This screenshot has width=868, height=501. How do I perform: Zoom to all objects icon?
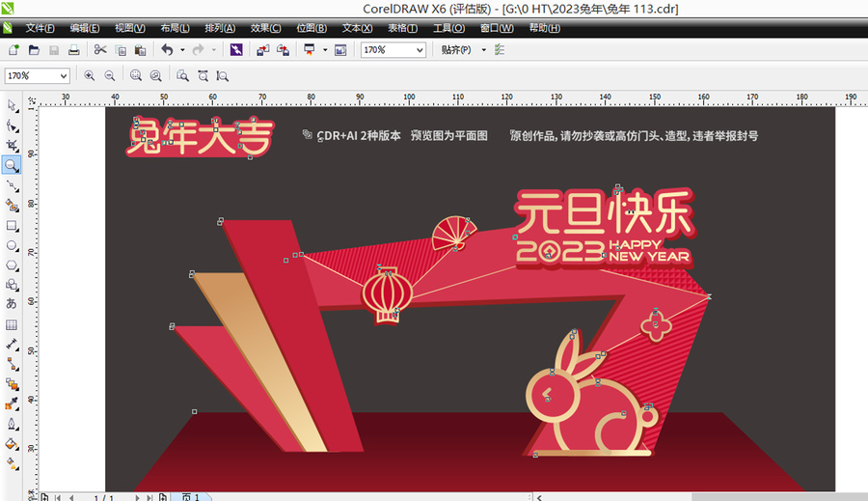[x=156, y=75]
